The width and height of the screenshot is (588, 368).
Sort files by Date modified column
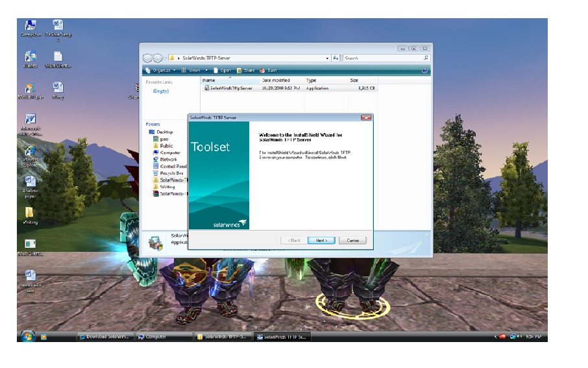tap(281, 80)
